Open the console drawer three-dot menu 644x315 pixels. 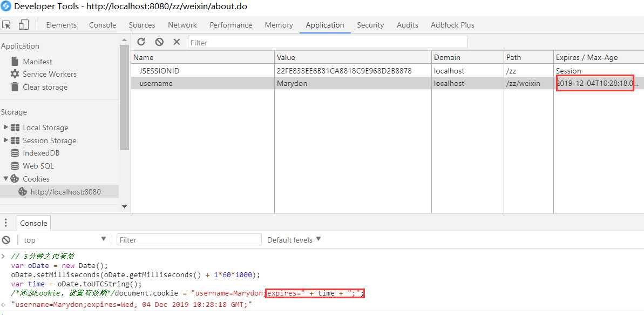point(6,223)
